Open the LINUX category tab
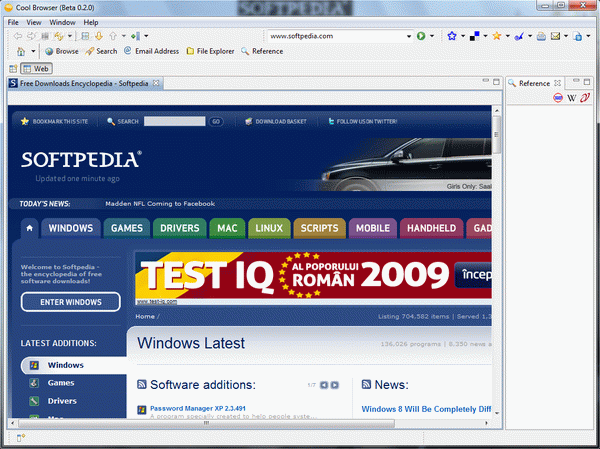Screen dimensions: 600x449 pos(269,228)
